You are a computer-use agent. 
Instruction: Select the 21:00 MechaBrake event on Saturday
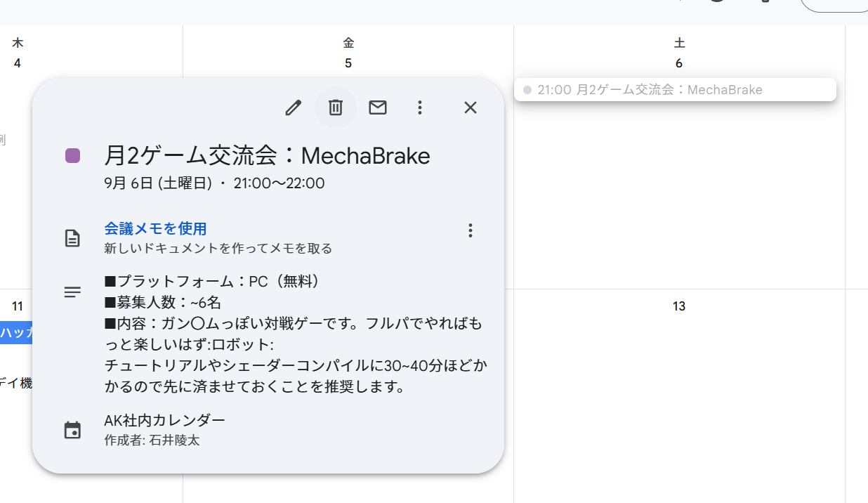[674, 90]
